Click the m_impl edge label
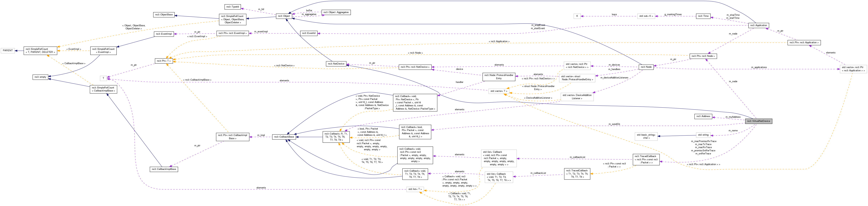The height and width of the screenshot is (206, 868). (261, 135)
